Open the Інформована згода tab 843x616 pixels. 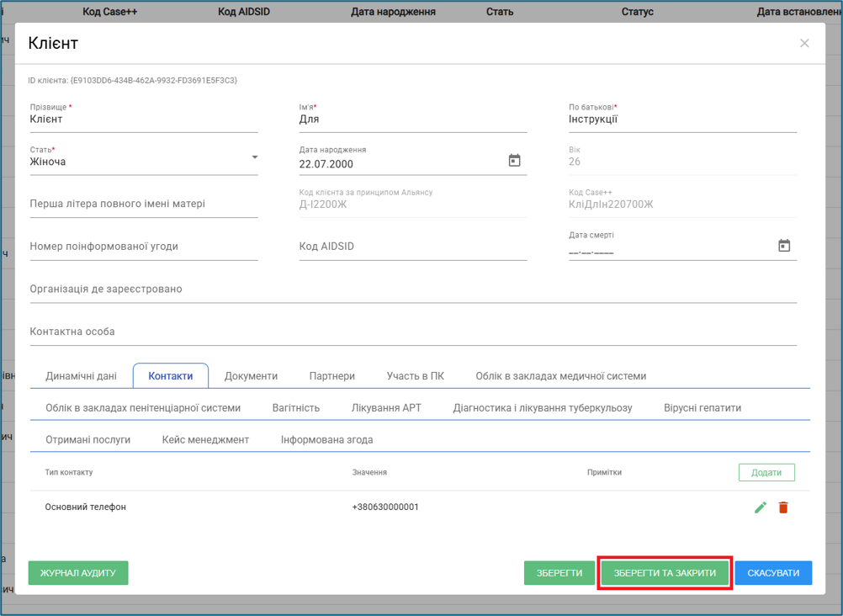point(327,439)
